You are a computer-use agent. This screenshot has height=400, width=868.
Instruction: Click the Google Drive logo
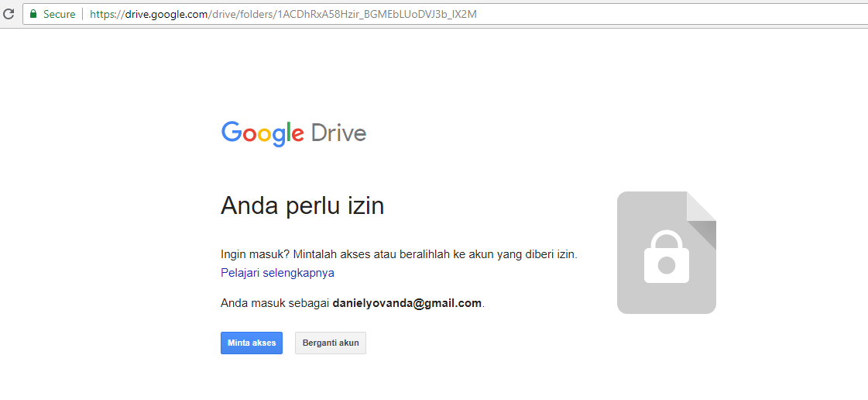[293, 133]
